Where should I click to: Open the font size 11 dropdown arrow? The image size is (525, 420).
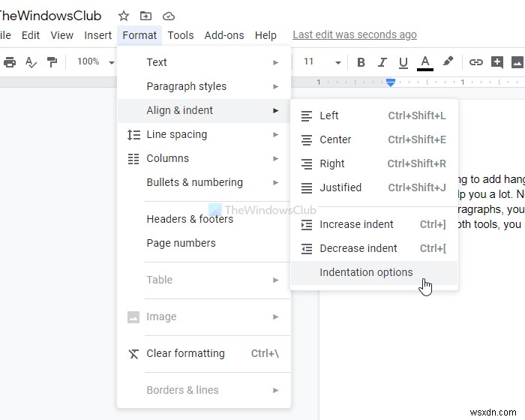click(x=337, y=63)
